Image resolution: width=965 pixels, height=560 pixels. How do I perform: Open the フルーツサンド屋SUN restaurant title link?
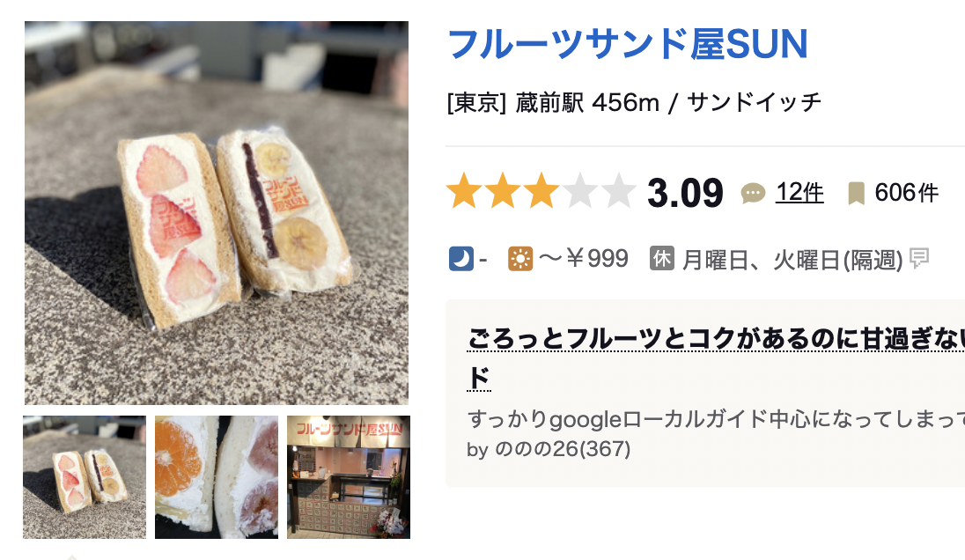coord(627,44)
